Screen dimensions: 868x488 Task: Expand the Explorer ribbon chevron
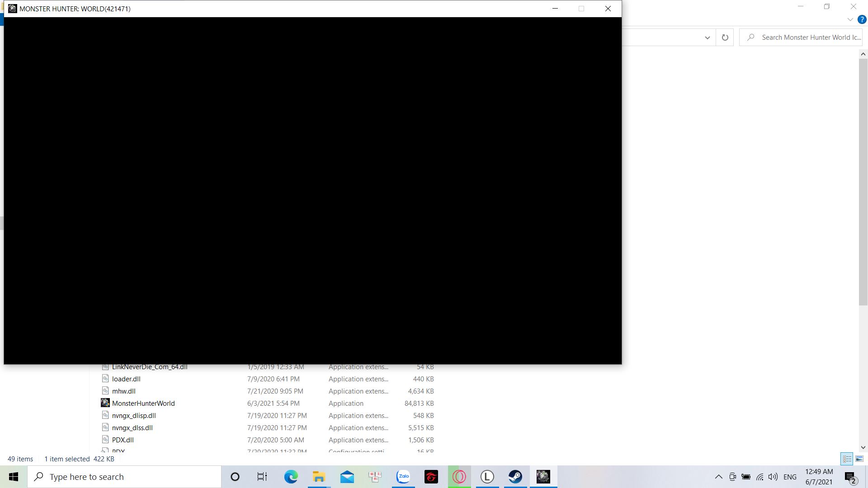click(x=850, y=19)
